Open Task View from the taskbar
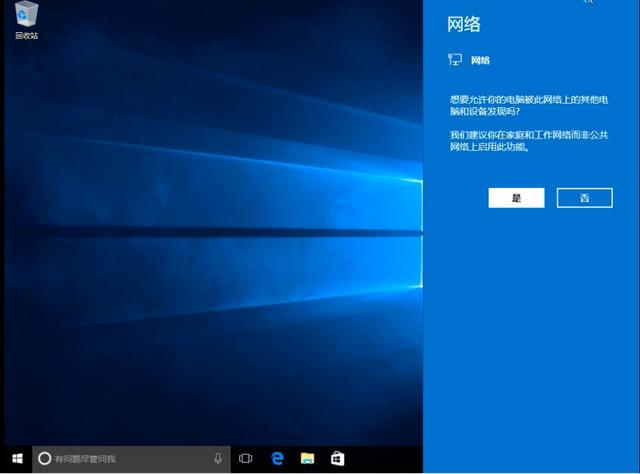The height and width of the screenshot is (474, 640). (245, 458)
